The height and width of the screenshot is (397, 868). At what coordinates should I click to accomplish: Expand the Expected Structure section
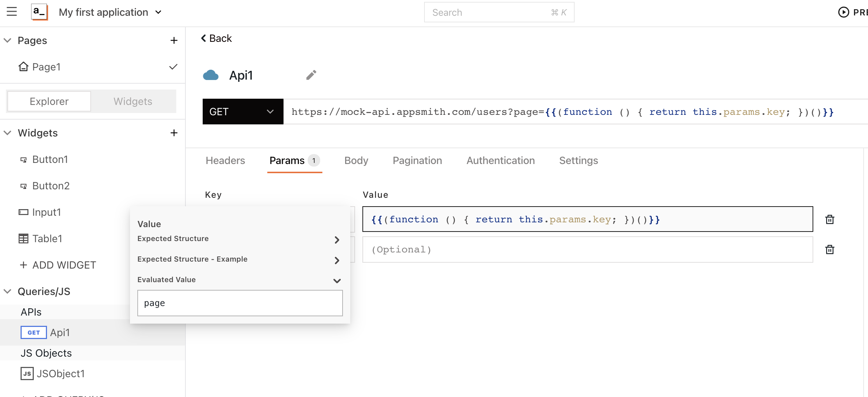pyautogui.click(x=337, y=240)
